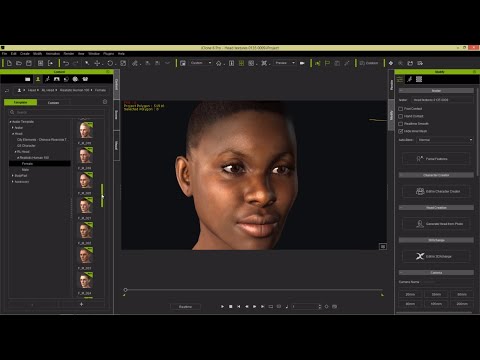Open the Custom layout dropdown in toolbar
480x360 pixels.
tap(201, 63)
